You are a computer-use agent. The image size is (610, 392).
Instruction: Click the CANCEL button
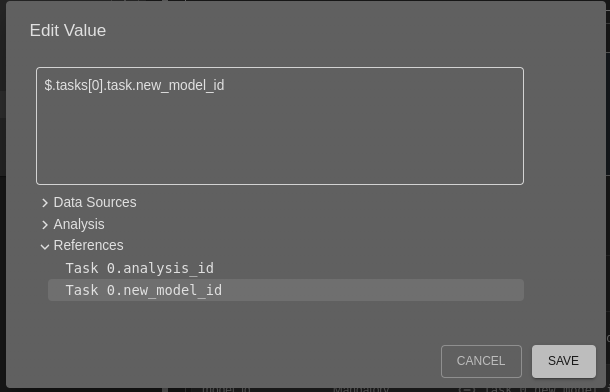(x=481, y=361)
